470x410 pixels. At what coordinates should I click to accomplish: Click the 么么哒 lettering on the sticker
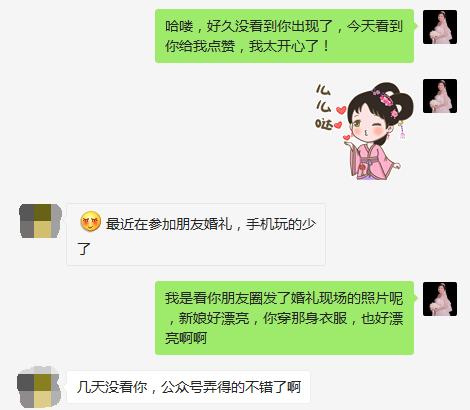(323, 107)
